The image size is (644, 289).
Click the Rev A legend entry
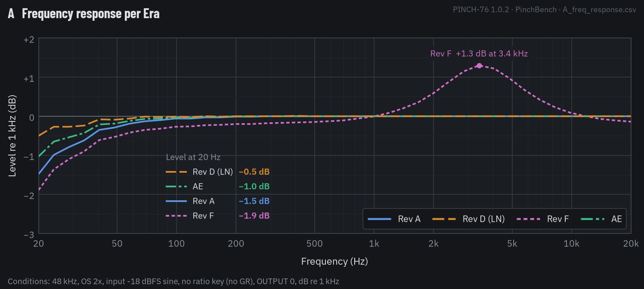coord(394,219)
